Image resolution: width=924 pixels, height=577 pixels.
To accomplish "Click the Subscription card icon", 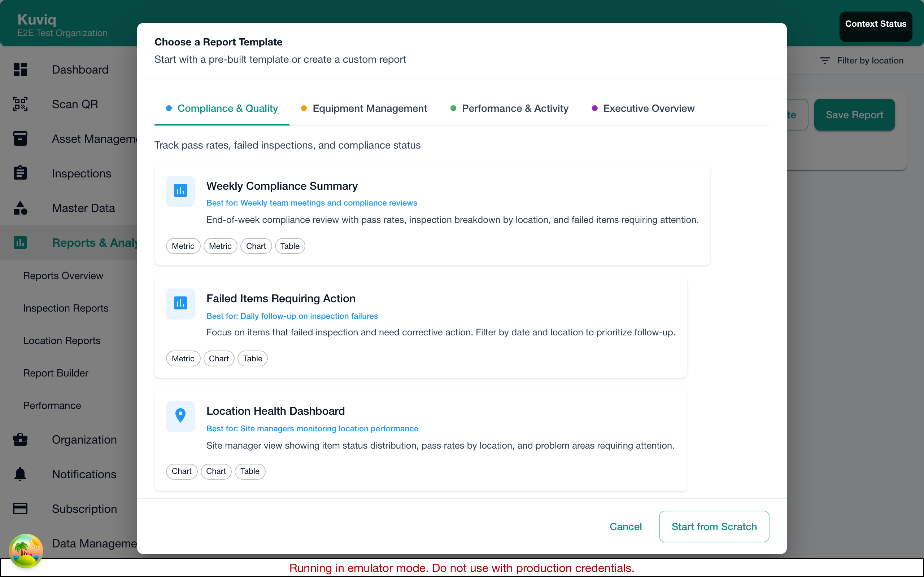I will [20, 508].
